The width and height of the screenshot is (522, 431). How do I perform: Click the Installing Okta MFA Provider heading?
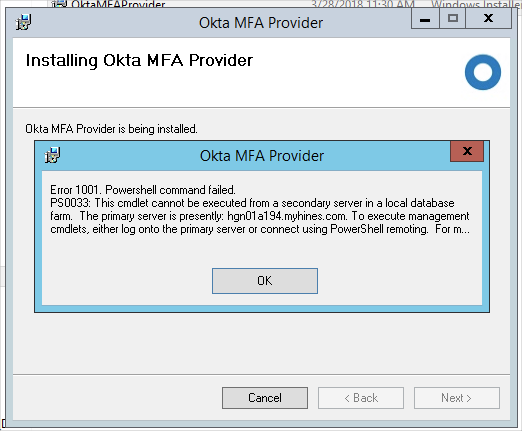point(139,60)
